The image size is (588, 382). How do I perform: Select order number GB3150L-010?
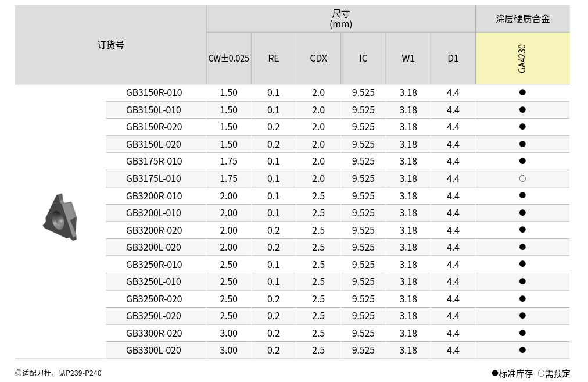tap(154, 110)
